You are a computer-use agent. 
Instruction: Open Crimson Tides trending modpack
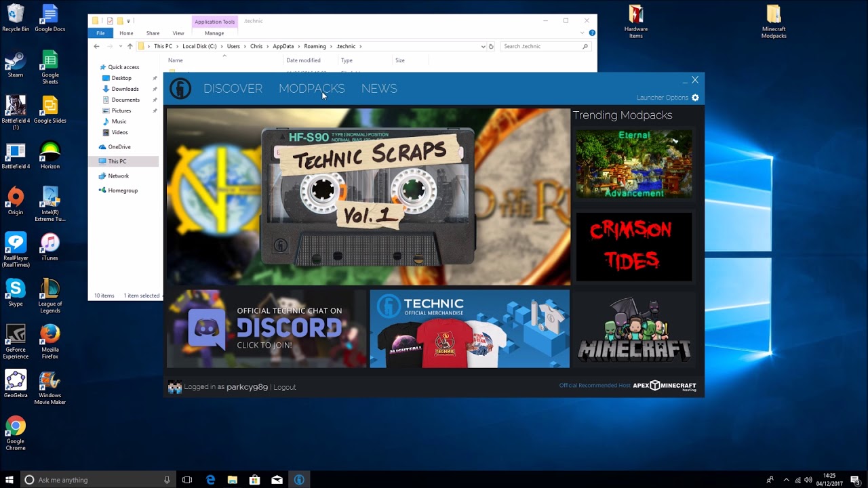634,247
